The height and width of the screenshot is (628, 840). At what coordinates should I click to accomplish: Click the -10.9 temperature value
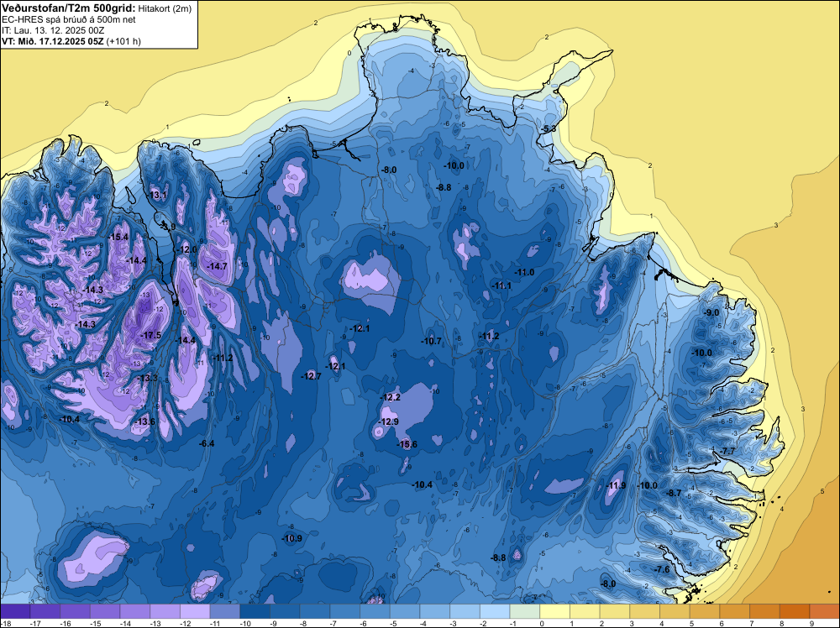point(292,539)
